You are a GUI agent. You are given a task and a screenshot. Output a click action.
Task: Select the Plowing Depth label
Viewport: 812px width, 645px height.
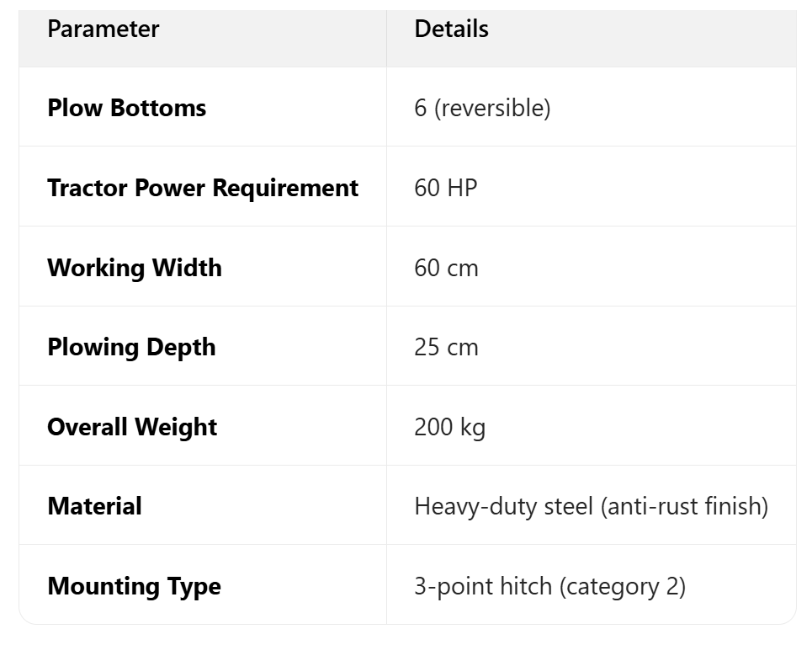tap(131, 347)
